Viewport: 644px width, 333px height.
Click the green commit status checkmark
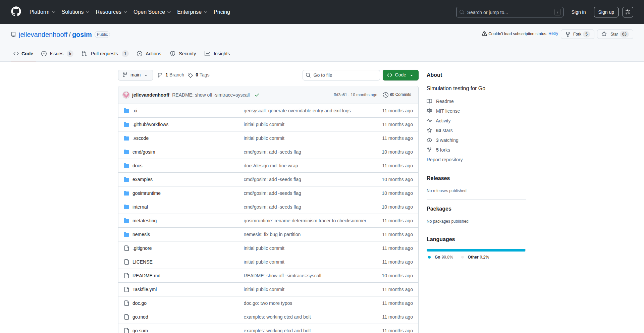pyautogui.click(x=257, y=95)
